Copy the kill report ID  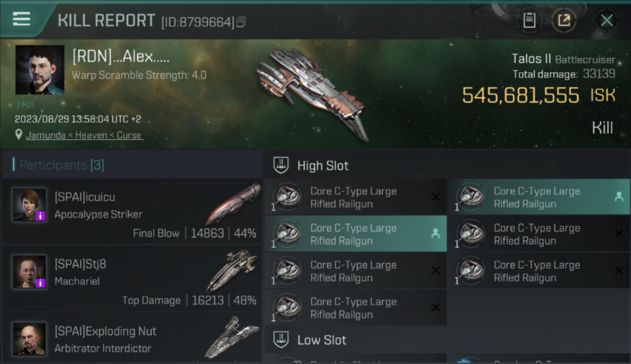241,22
